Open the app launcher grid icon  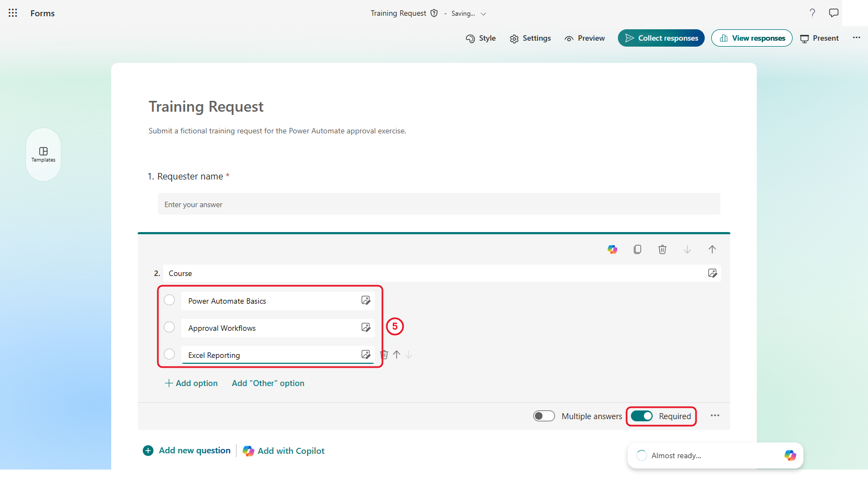(x=13, y=13)
